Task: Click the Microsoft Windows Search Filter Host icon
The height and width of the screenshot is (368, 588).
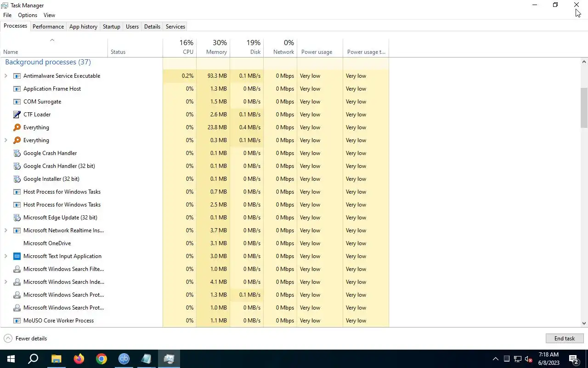Action: click(x=17, y=269)
